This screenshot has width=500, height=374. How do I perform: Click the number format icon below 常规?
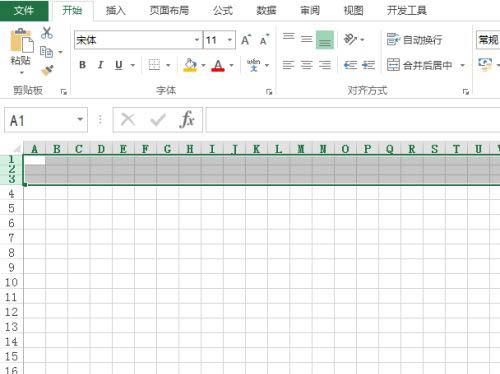[x=485, y=64]
